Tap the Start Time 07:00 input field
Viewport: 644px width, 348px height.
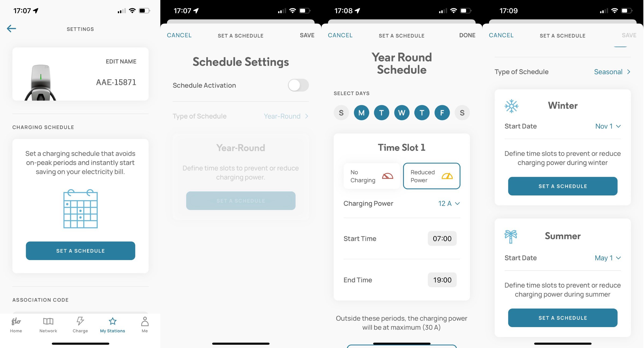pyautogui.click(x=442, y=239)
